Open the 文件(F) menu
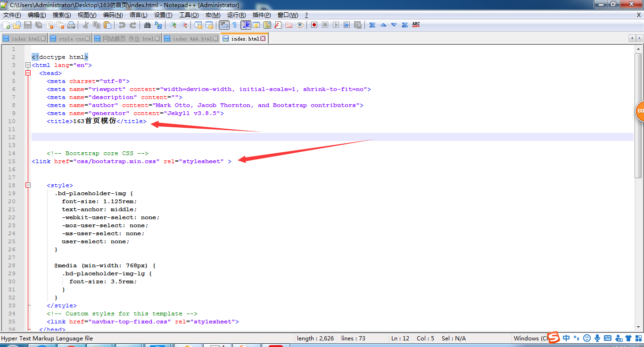The image size is (644, 347). coord(12,15)
